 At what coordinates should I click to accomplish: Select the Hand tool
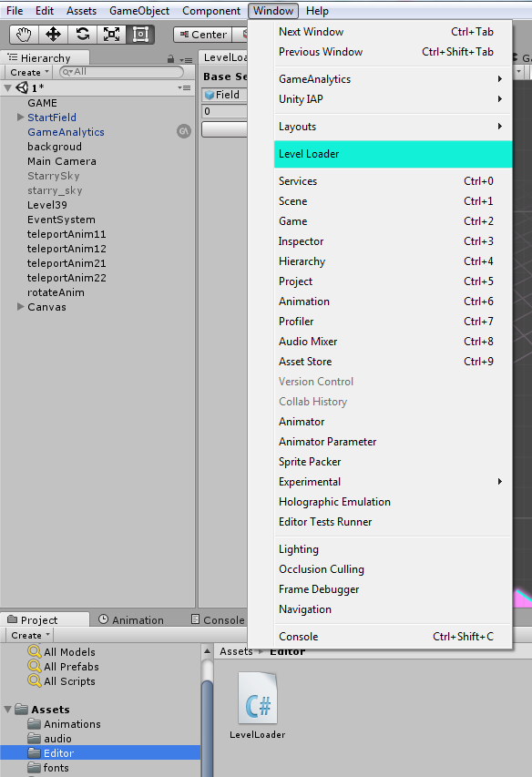click(24, 35)
